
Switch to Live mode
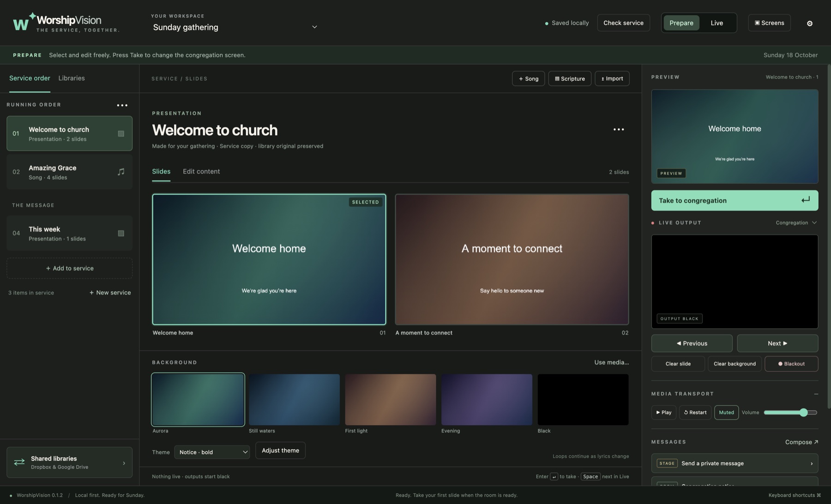(x=717, y=23)
